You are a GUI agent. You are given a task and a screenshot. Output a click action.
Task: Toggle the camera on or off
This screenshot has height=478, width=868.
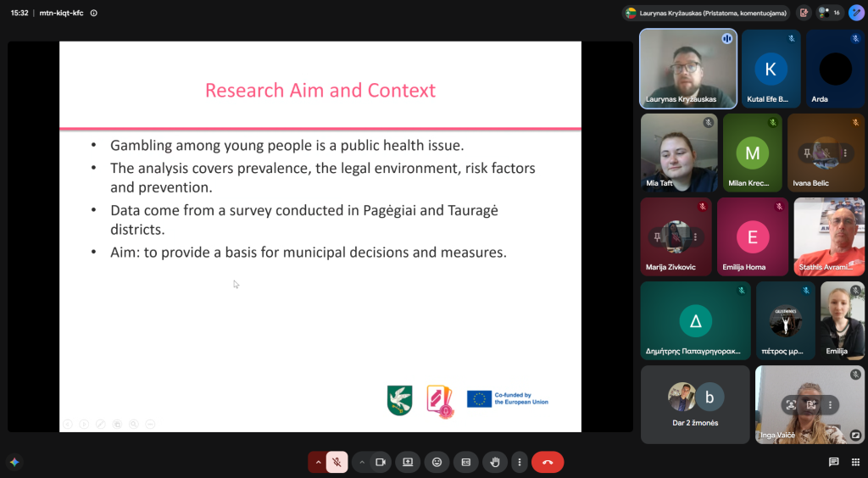click(x=381, y=462)
